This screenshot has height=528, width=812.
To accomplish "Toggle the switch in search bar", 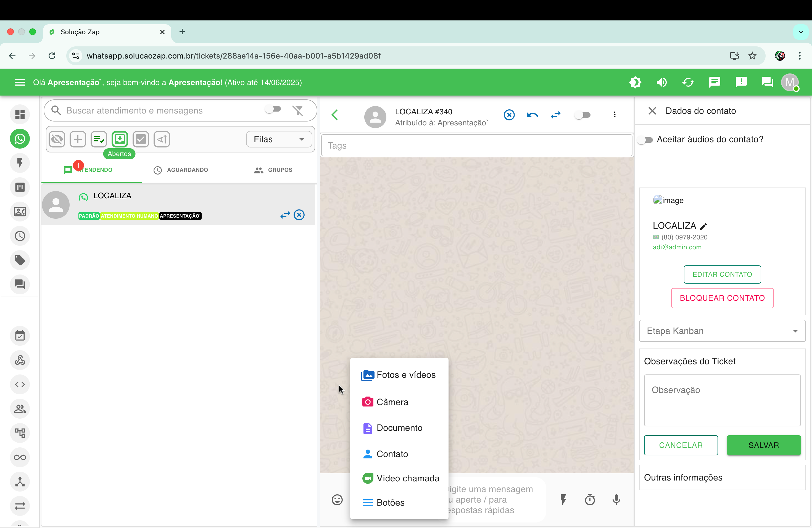I will [x=273, y=109].
